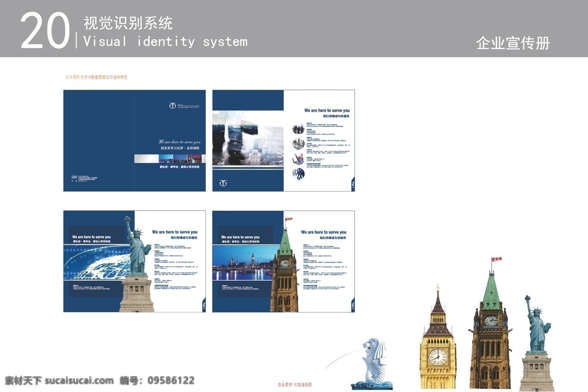Open the brochure spread with the skyscraper photo
The image size is (588, 392).
pyautogui.click(x=283, y=141)
